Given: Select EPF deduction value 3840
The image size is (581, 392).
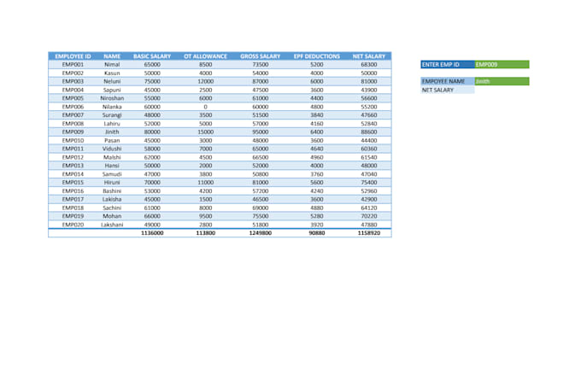Looking at the screenshot, I should pos(317,114).
